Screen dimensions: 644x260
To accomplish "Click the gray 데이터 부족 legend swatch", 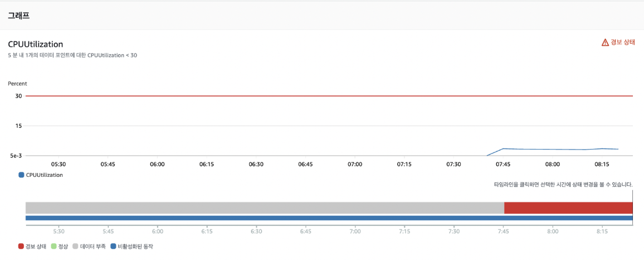I will point(76,247).
